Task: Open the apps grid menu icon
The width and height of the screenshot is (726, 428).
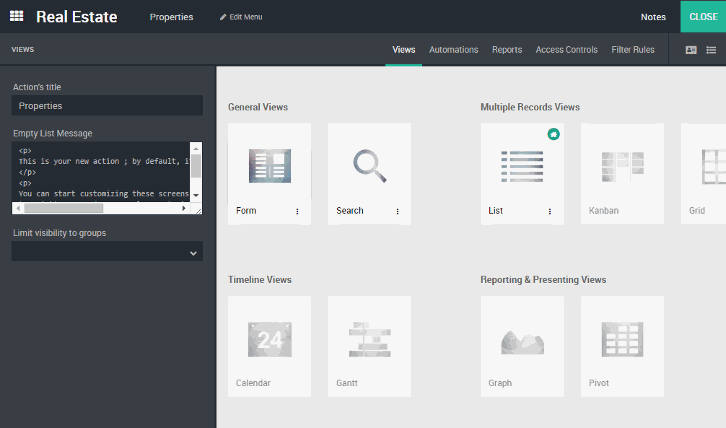Action: pos(17,16)
